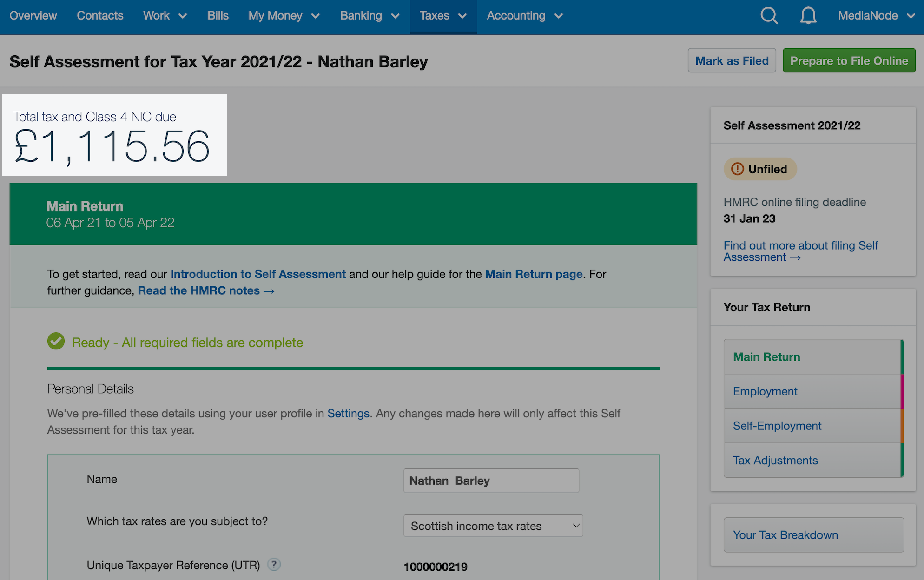This screenshot has height=580, width=924.
Task: Open the tax rates dropdown
Action: pos(493,526)
